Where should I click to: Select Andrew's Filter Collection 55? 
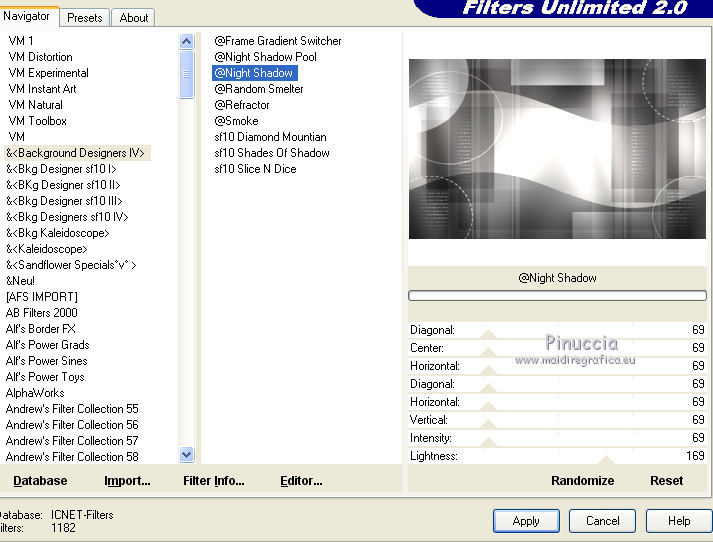[x=72, y=408]
